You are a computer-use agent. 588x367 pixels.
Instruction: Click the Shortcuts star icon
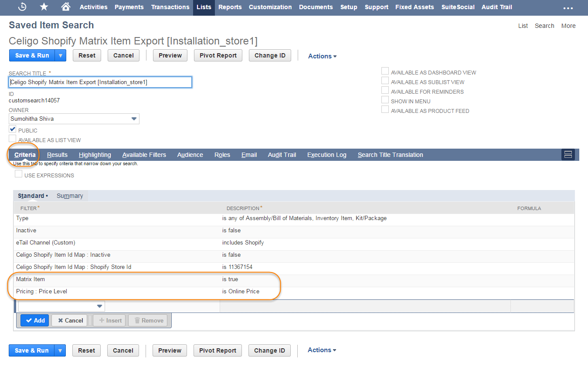pyautogui.click(x=44, y=7)
